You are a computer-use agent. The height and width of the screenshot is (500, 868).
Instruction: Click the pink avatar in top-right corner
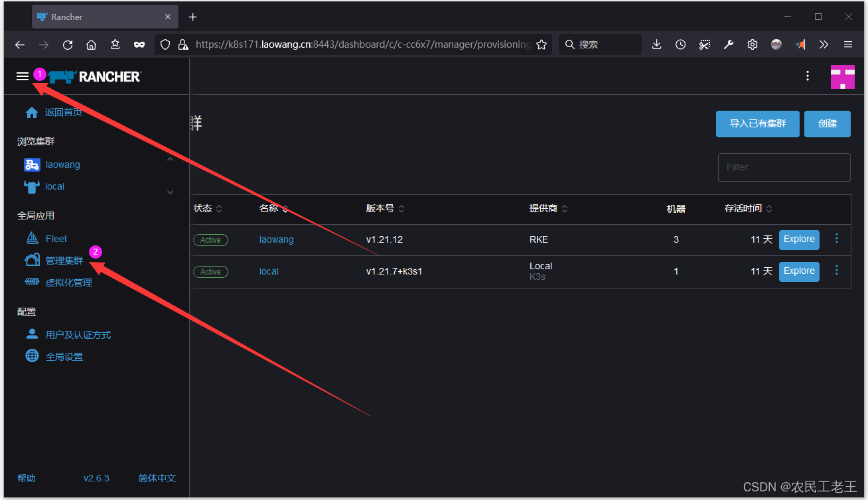(x=842, y=76)
